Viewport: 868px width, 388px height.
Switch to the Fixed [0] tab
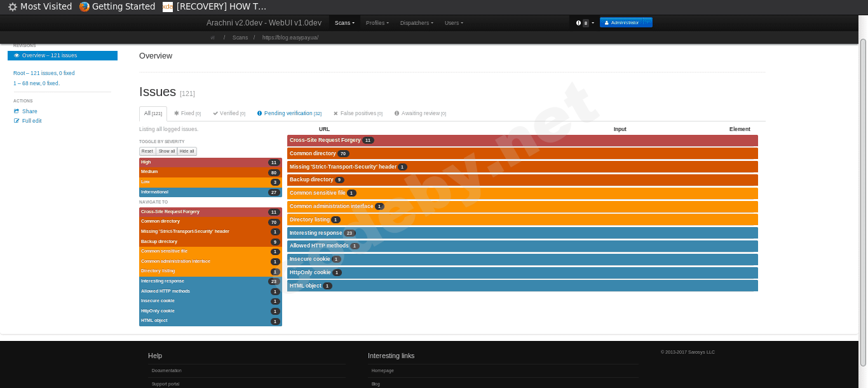187,113
